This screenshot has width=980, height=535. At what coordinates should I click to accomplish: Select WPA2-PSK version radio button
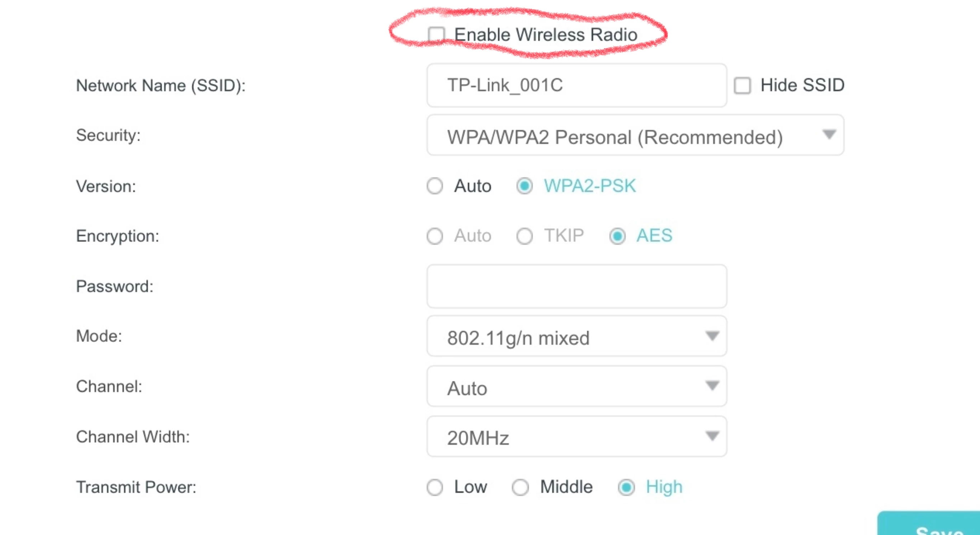[524, 186]
